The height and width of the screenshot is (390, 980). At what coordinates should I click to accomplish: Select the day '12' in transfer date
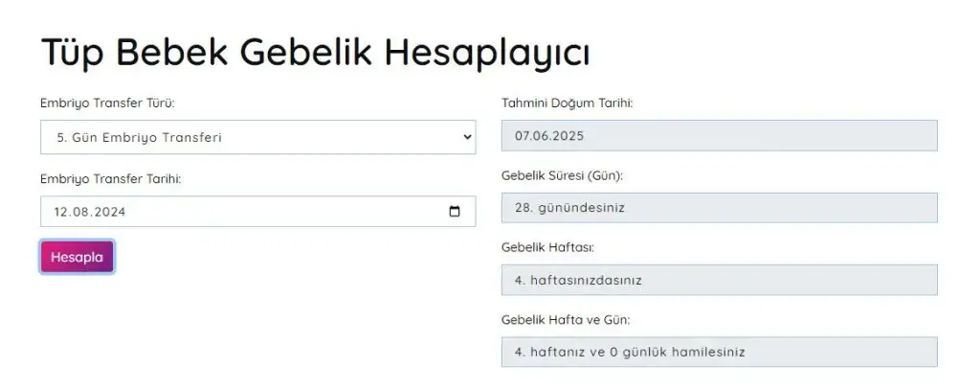coord(60,212)
